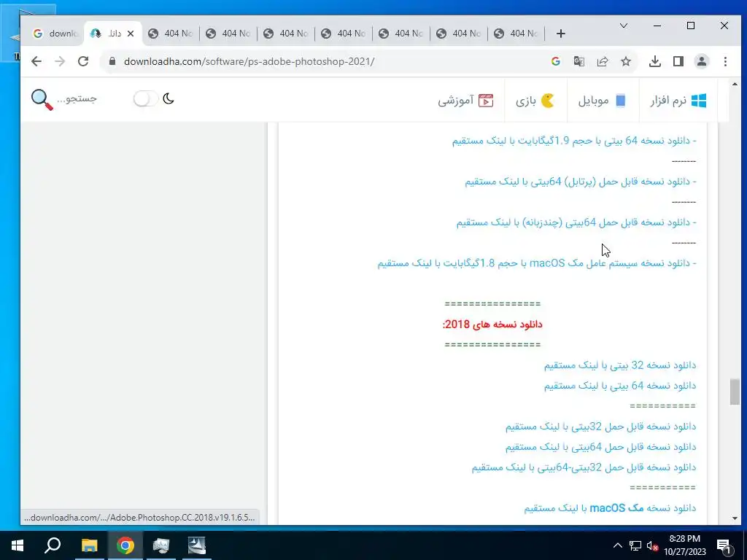Switch to the Google 'downlo' tab

pyautogui.click(x=55, y=34)
